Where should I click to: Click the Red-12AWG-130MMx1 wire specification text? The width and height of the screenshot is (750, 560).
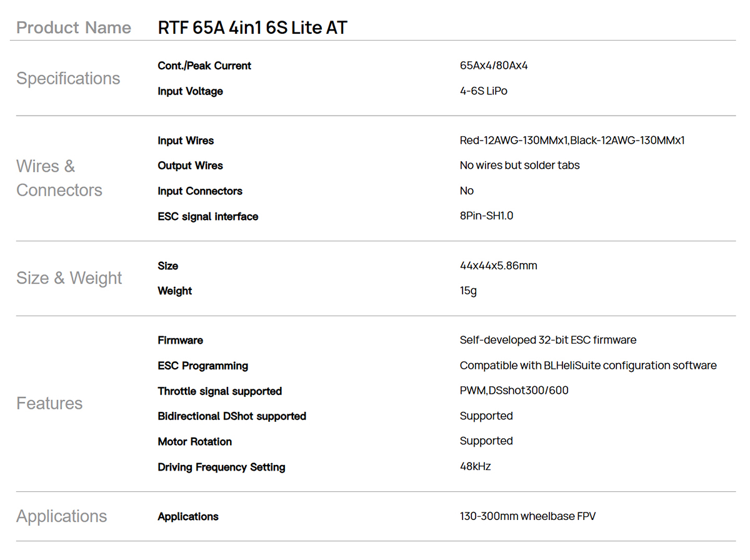tap(514, 141)
